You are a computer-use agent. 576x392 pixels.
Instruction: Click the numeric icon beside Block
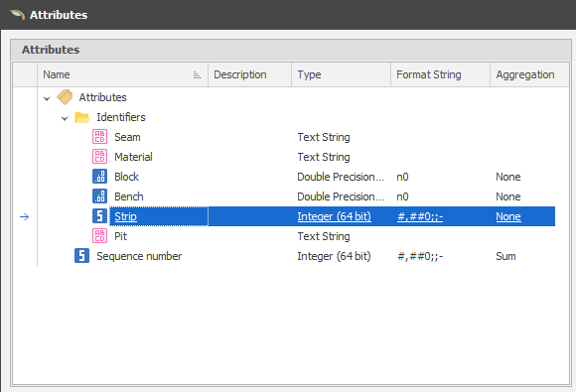(x=99, y=177)
